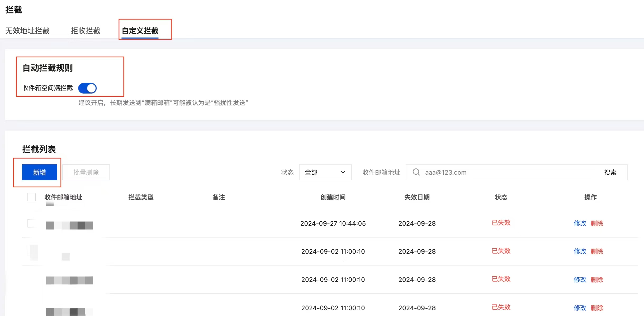Click the search magnifier icon

tap(416, 172)
